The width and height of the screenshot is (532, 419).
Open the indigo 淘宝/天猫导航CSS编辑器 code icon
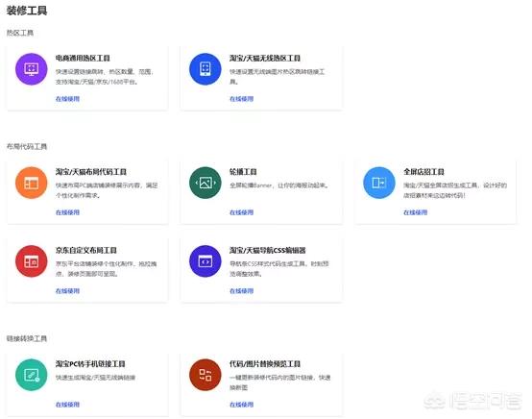205,261
